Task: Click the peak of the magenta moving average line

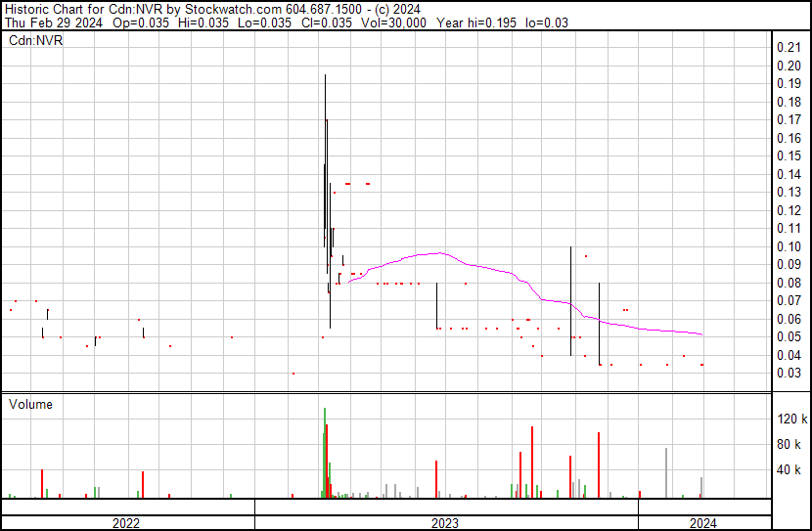Action: 439,253
